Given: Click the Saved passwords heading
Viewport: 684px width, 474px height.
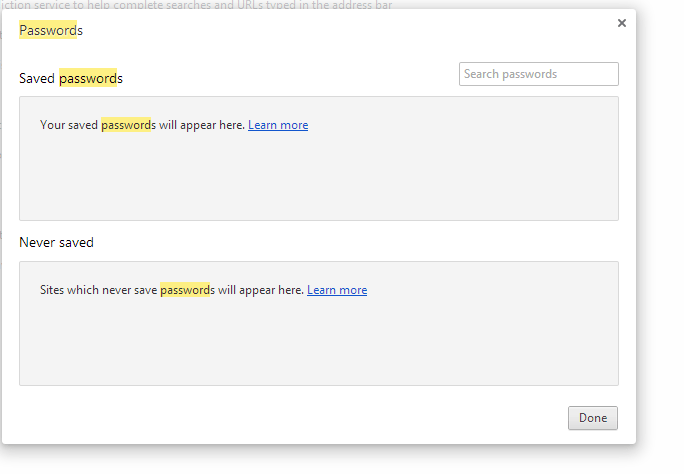Looking at the screenshot, I should click(x=71, y=78).
